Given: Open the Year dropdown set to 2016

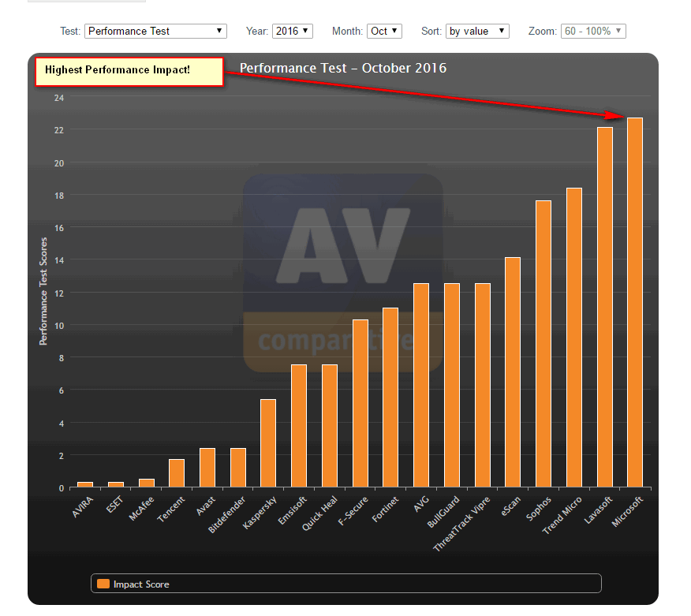Looking at the screenshot, I should pyautogui.click(x=293, y=32).
